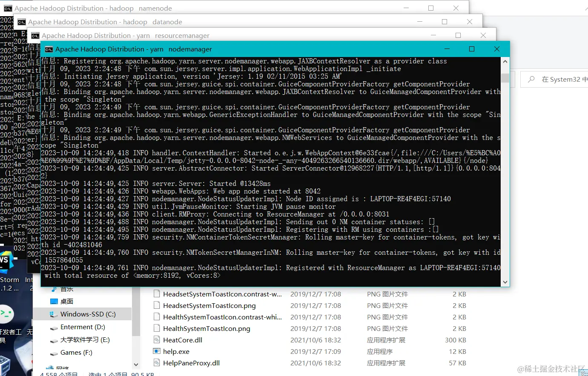Select file HeadsetSystemToastIcon.png
Image resolution: width=588 pixels, height=376 pixels.
(x=209, y=305)
